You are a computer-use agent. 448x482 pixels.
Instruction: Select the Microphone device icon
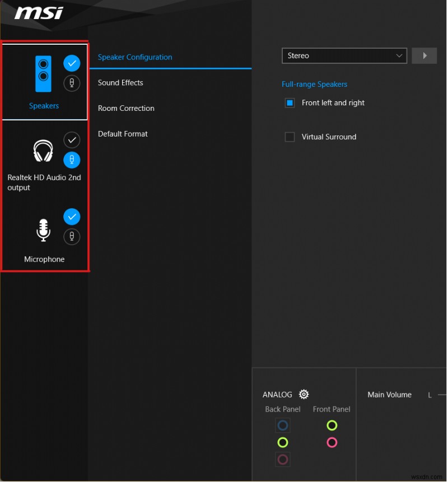(x=43, y=230)
